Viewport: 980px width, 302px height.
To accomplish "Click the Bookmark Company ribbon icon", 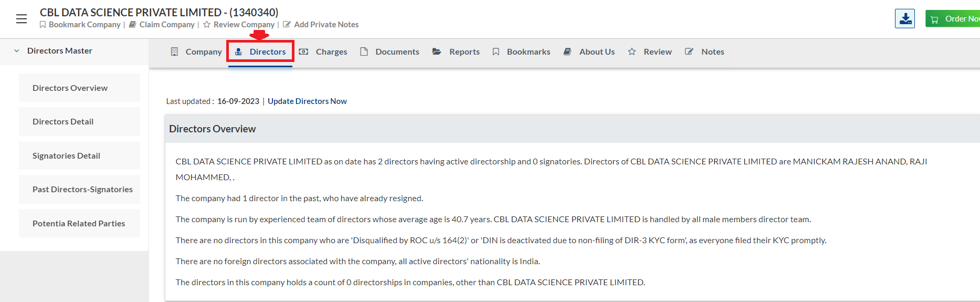I will pos(43,25).
